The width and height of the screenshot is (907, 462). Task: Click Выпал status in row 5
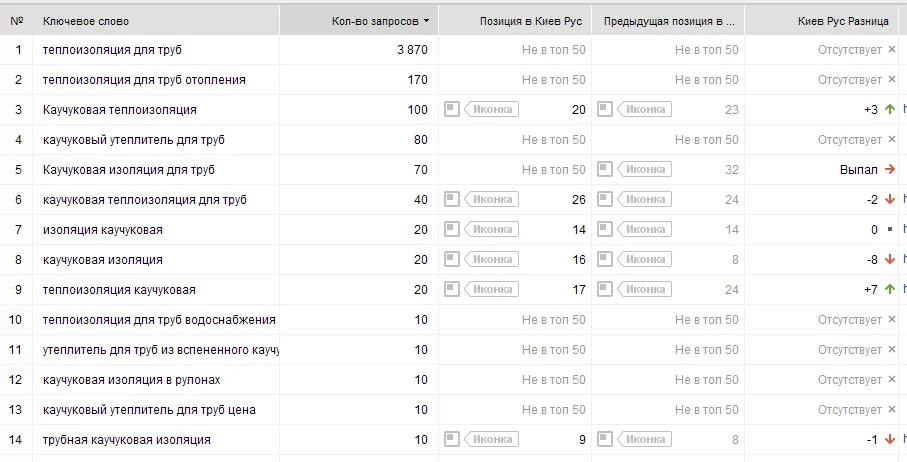pyautogui.click(x=859, y=170)
